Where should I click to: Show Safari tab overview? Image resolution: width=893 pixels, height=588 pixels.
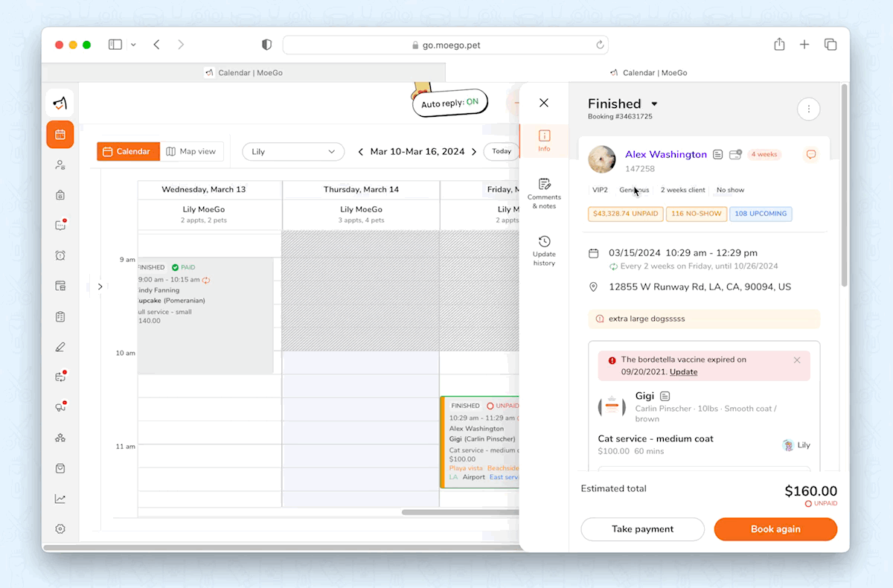[x=830, y=45]
